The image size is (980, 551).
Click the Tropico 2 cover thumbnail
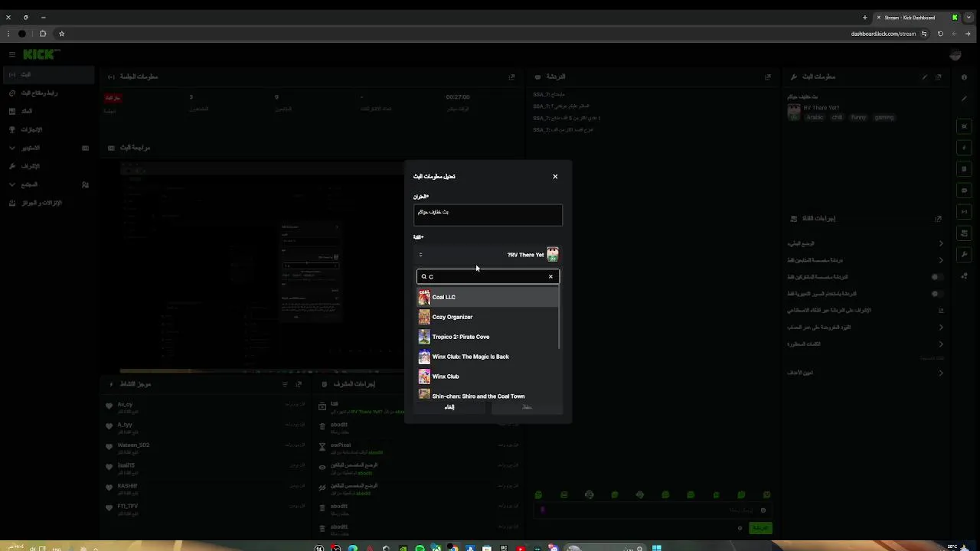click(x=424, y=337)
